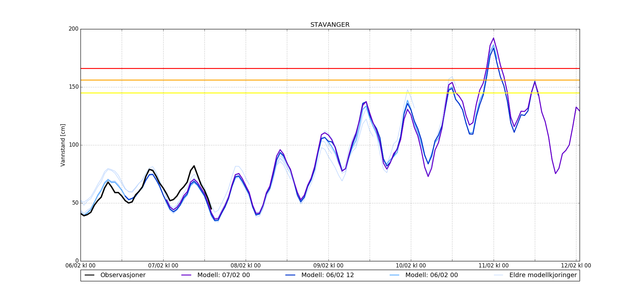The width and height of the screenshot is (644, 290).
Task: Select the 10/02 kl 00 tick label
Action: coord(411,266)
